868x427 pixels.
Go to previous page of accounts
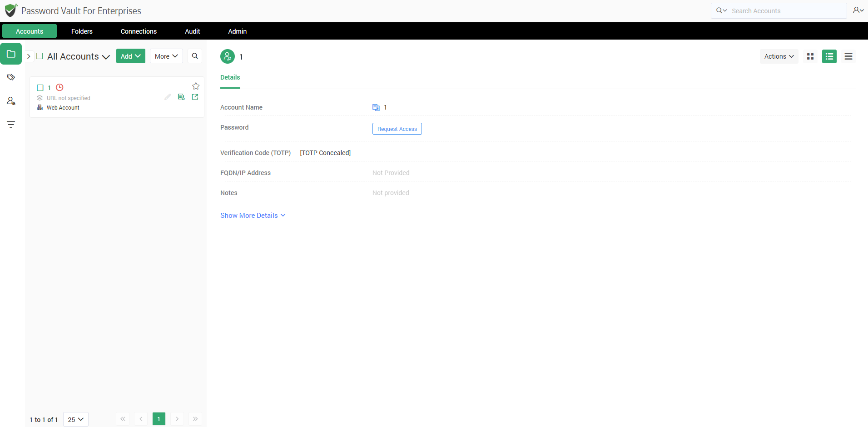tap(141, 419)
